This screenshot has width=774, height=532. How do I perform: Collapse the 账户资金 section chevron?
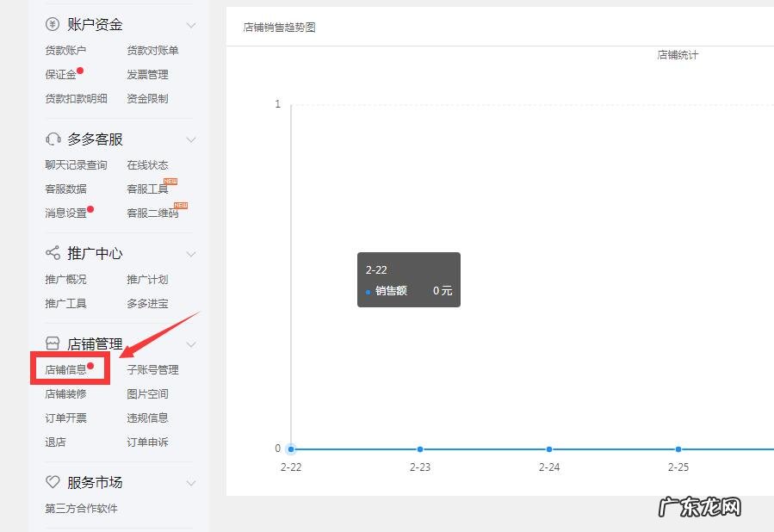coord(191,25)
